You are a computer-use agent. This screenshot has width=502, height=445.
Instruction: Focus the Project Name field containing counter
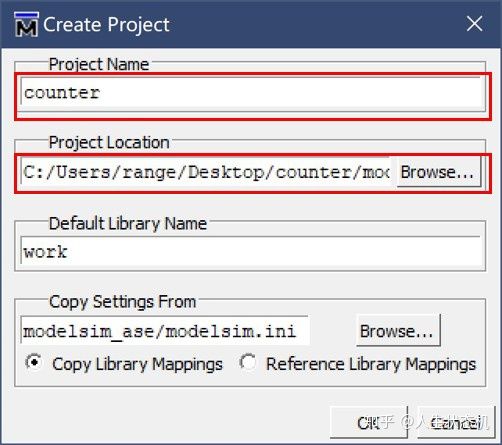pyautogui.click(x=252, y=93)
